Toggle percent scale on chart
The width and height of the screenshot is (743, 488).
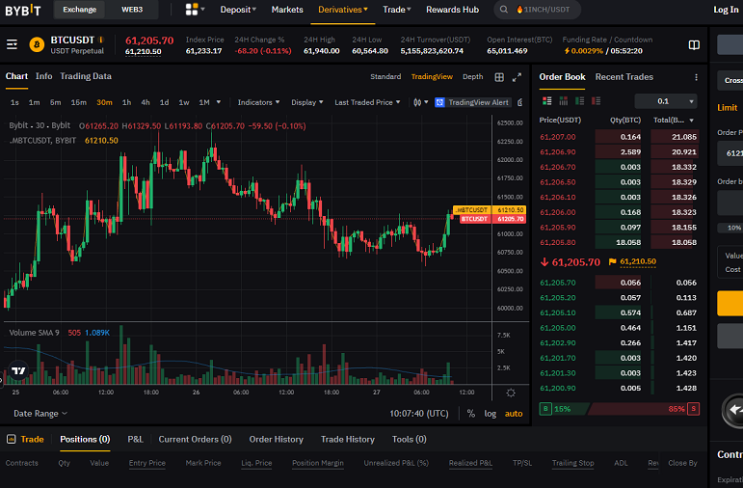pos(471,414)
